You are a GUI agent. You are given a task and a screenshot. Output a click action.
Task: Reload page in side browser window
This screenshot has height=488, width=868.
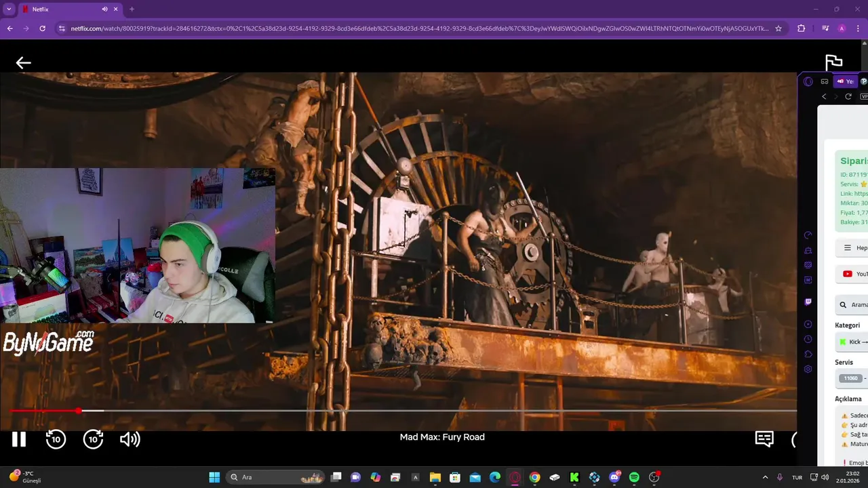coord(848,96)
